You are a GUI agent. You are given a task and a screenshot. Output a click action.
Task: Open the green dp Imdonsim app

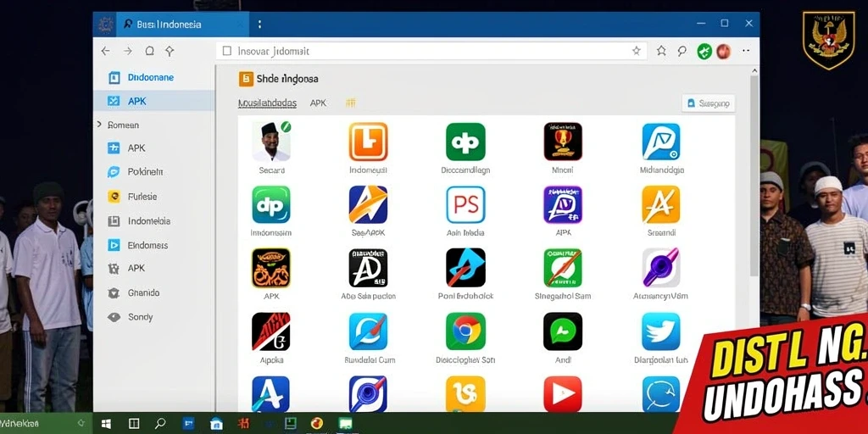pos(271,205)
